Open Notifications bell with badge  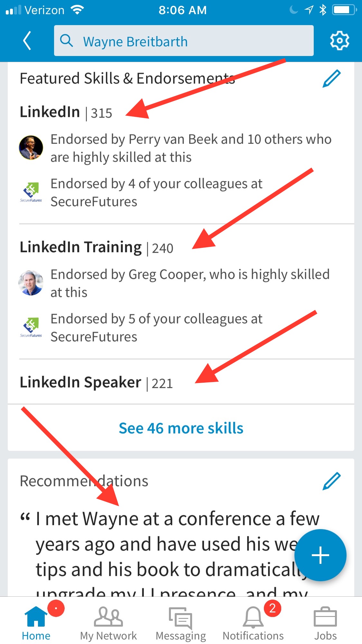253,623
